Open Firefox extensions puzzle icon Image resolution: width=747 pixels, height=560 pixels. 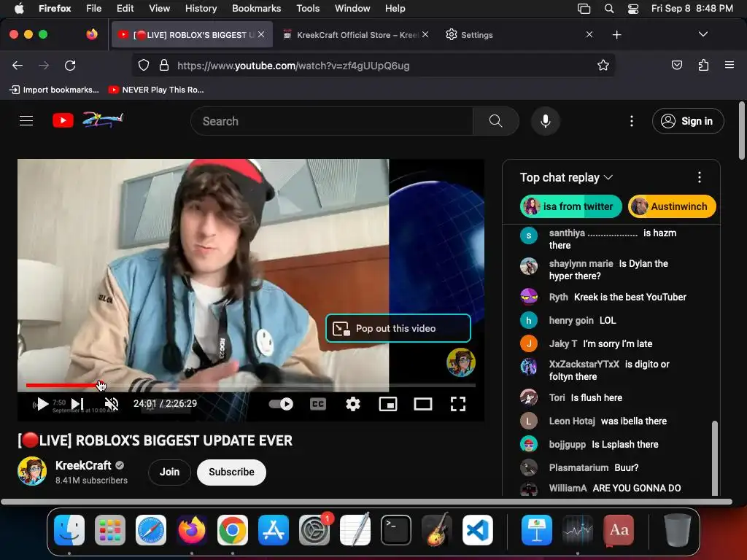pyautogui.click(x=703, y=65)
